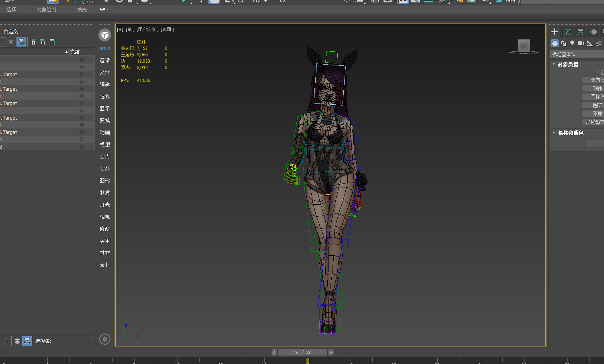Open the Create tab plus icon
This screenshot has height=364, width=604.
555,32
